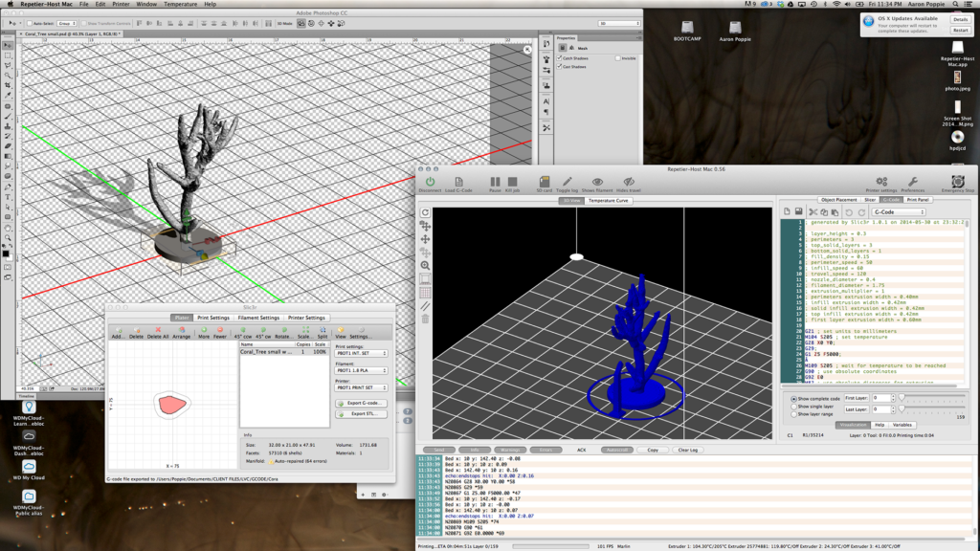Image resolution: width=980 pixels, height=551 pixels.
Task: Click Delete All in Slic3r toolbar
Action: (x=159, y=331)
